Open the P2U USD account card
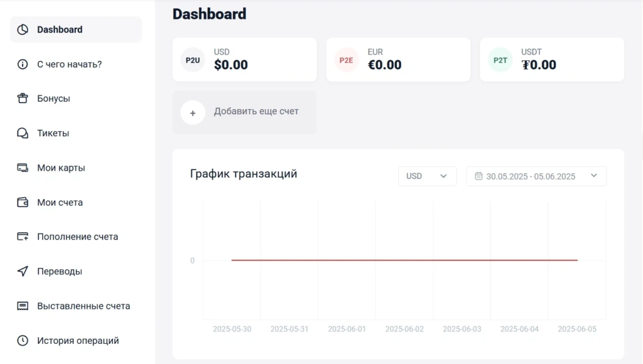The height and width of the screenshot is (364, 643). click(x=244, y=60)
